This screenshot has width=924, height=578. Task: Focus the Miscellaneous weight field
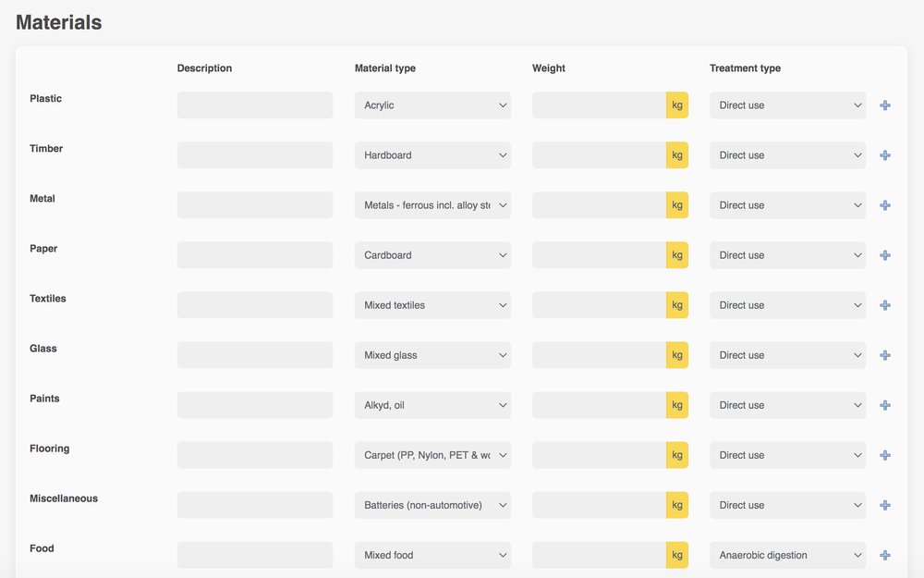[x=600, y=505]
